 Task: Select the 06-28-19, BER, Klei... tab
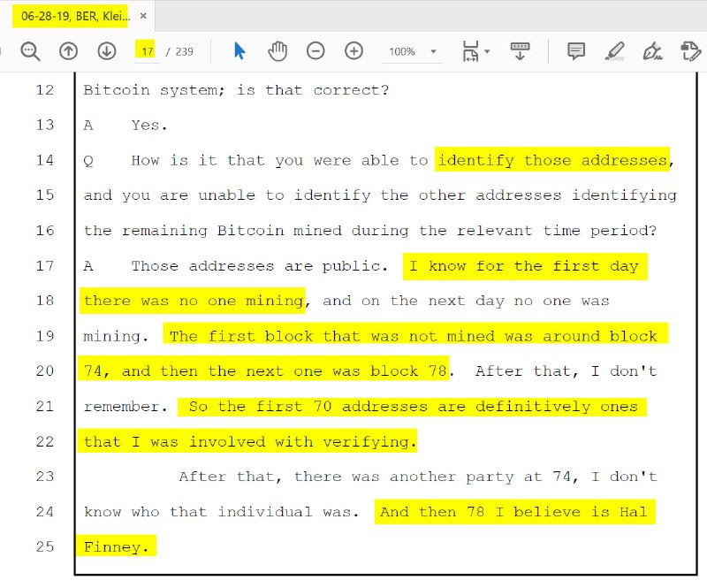click(x=75, y=16)
